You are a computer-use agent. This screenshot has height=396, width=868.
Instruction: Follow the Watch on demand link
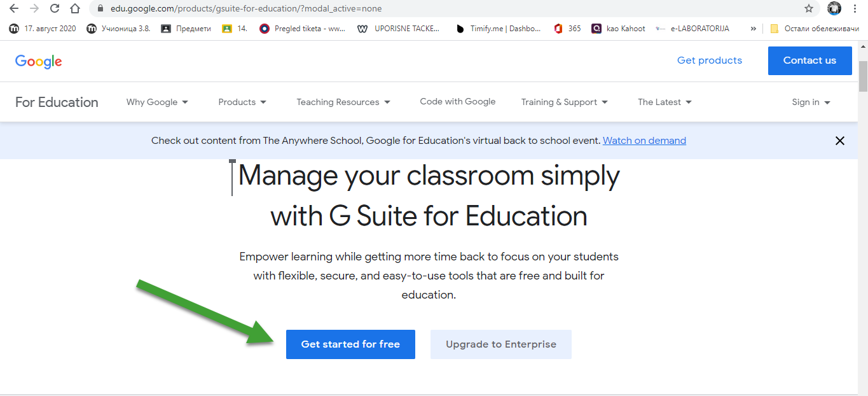pos(644,141)
